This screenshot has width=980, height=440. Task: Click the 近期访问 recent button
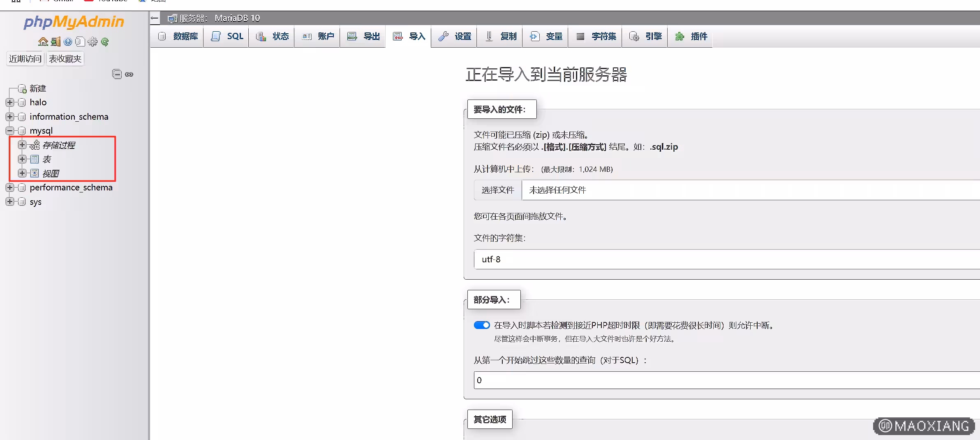point(25,59)
